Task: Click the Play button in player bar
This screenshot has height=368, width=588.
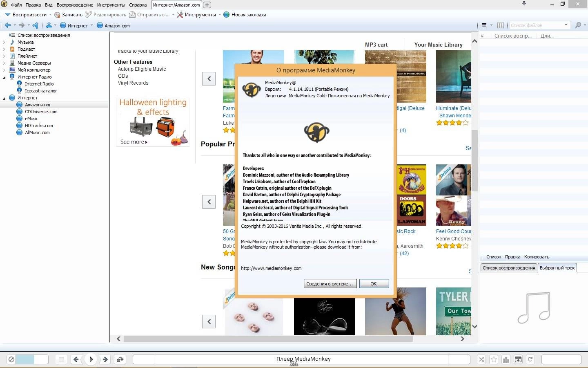Action: point(91,359)
